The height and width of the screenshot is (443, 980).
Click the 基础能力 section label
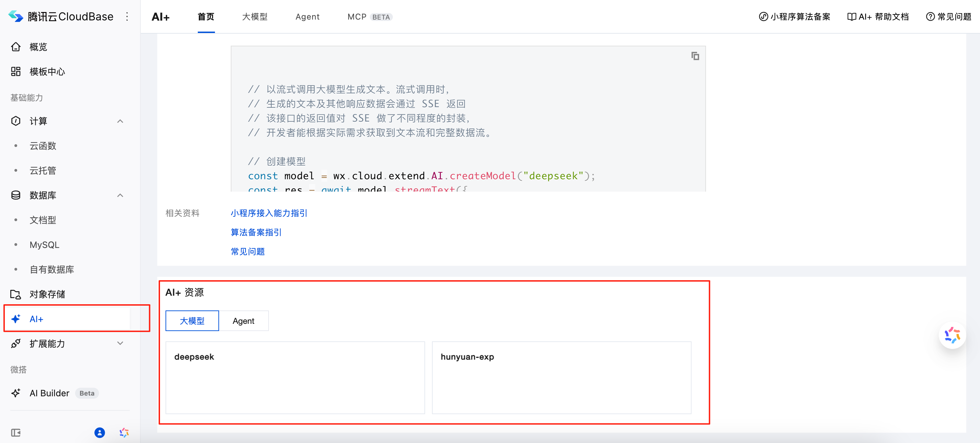[27, 98]
